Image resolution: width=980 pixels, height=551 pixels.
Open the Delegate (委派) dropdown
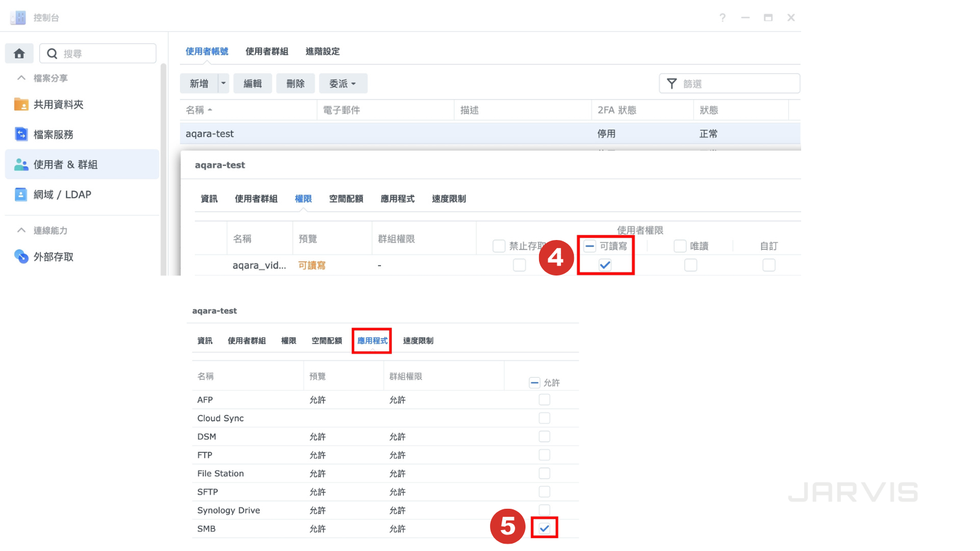[342, 84]
